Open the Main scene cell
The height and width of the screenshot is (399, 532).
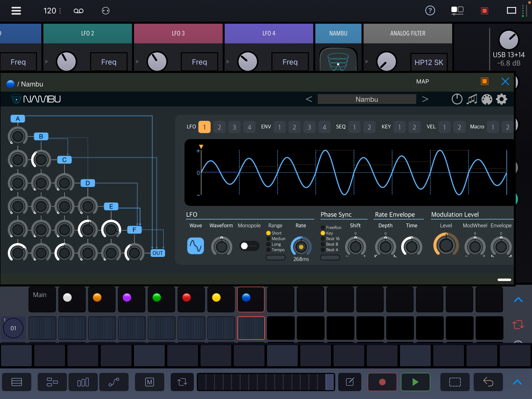tap(42, 299)
